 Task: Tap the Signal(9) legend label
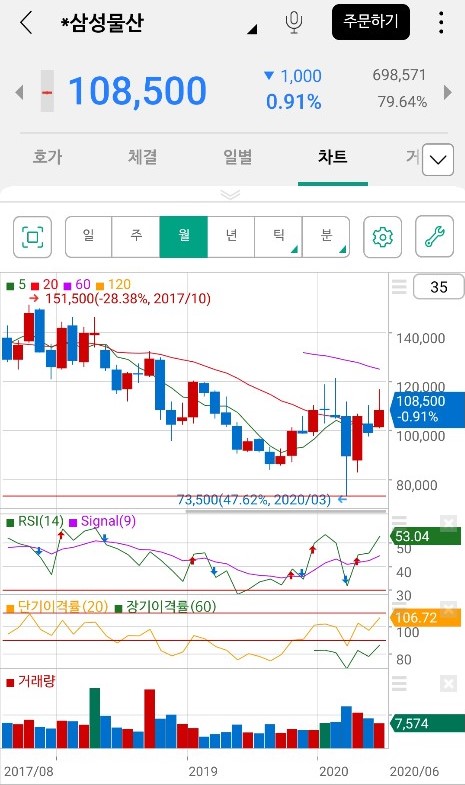[103, 521]
